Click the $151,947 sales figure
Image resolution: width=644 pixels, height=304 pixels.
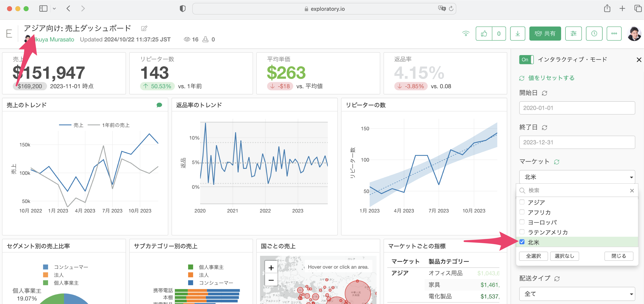pyautogui.click(x=49, y=73)
